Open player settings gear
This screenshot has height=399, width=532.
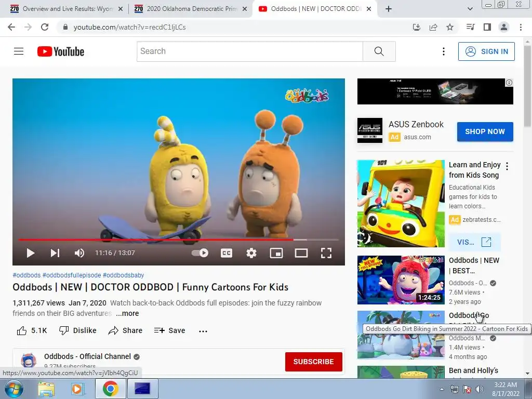251,253
